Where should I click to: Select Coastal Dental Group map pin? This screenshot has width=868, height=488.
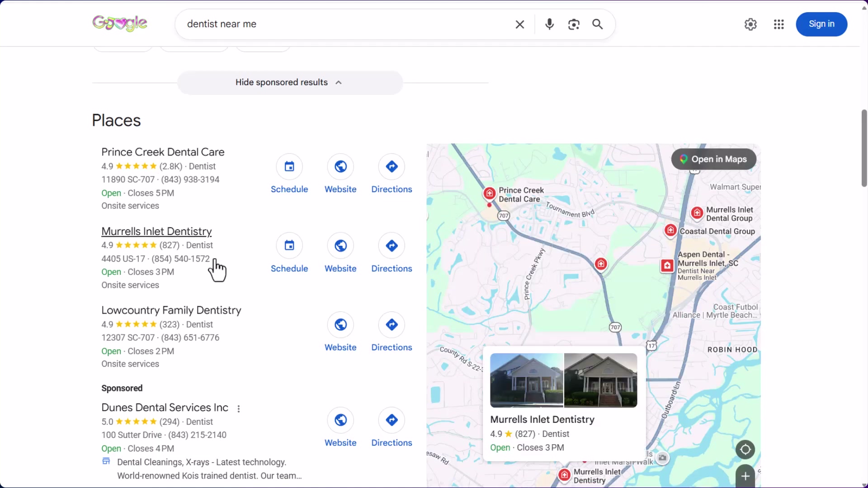point(670,230)
